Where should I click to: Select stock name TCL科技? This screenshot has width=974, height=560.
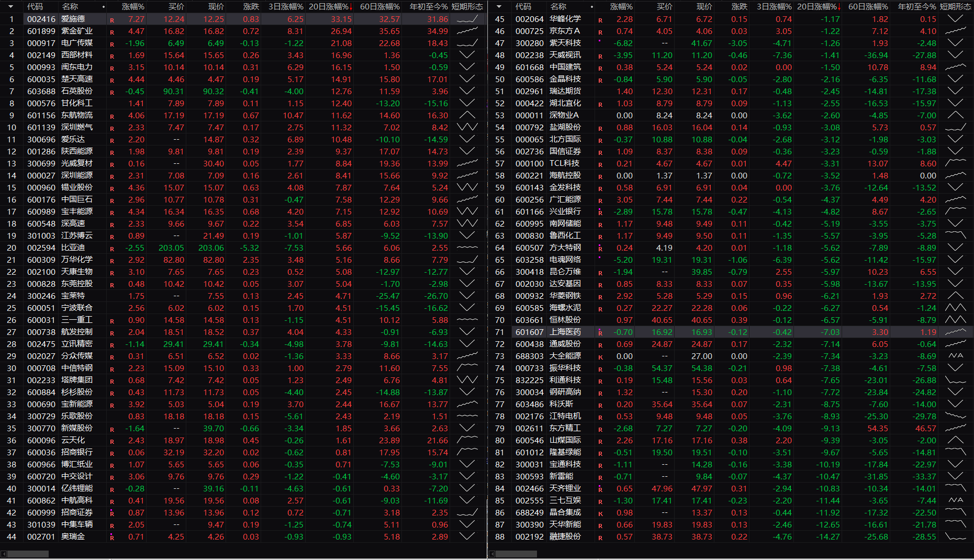pyautogui.click(x=564, y=163)
